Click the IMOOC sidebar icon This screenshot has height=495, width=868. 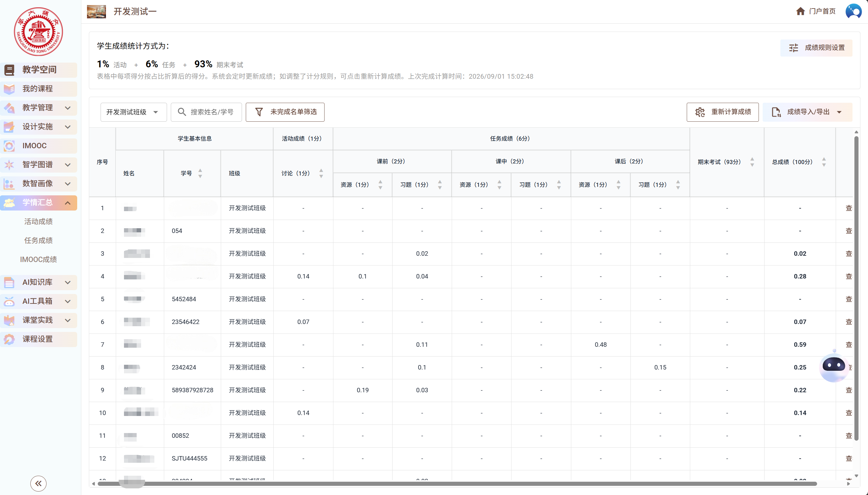[9, 146]
